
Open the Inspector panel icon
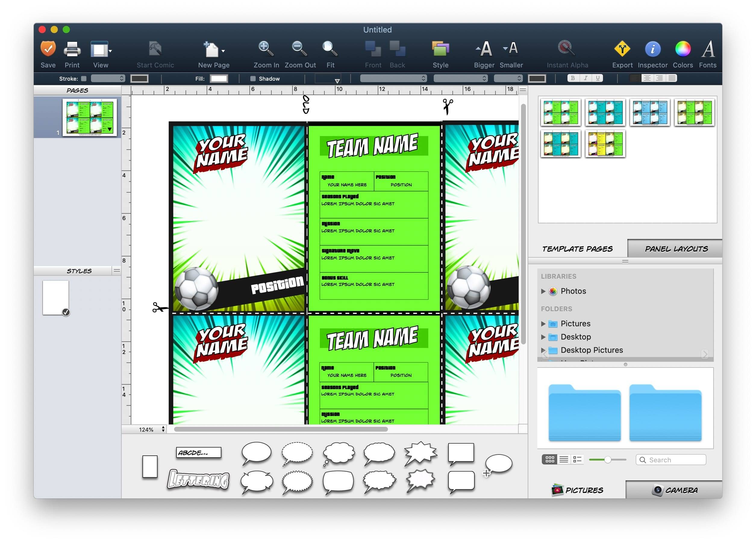(652, 49)
